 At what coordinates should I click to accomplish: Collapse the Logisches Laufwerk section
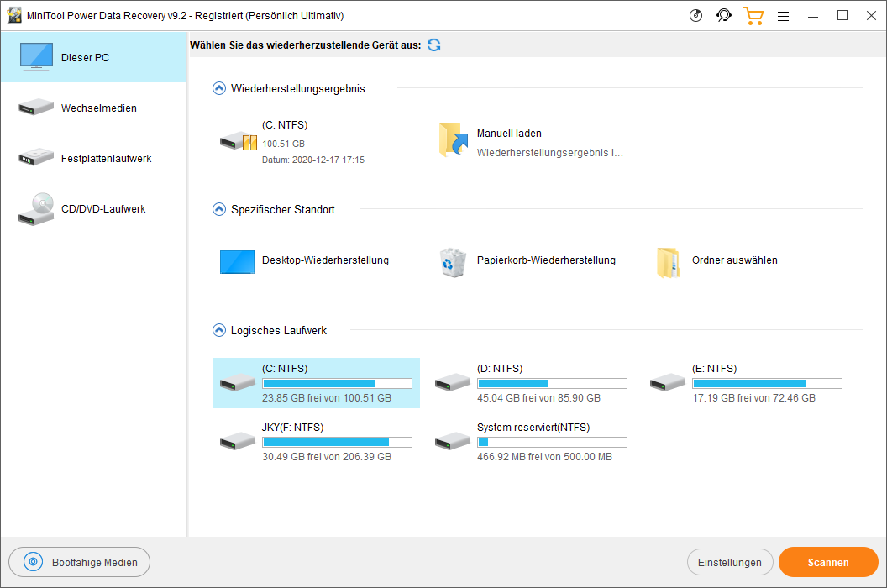point(219,330)
